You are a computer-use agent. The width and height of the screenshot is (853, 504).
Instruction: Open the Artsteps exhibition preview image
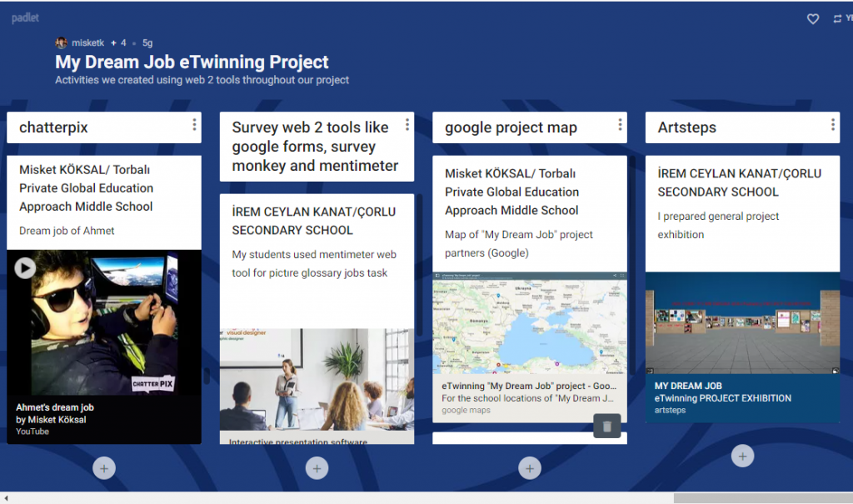point(742,322)
